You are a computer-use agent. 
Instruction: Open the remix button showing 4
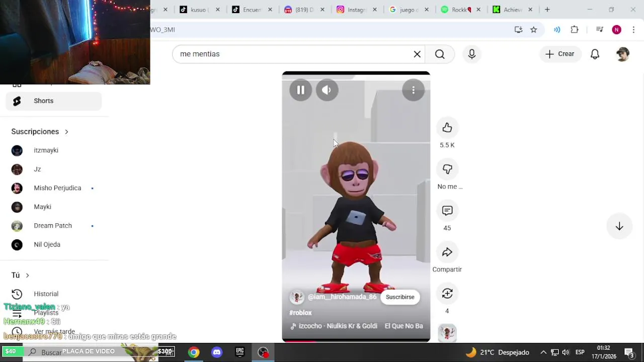point(447,294)
